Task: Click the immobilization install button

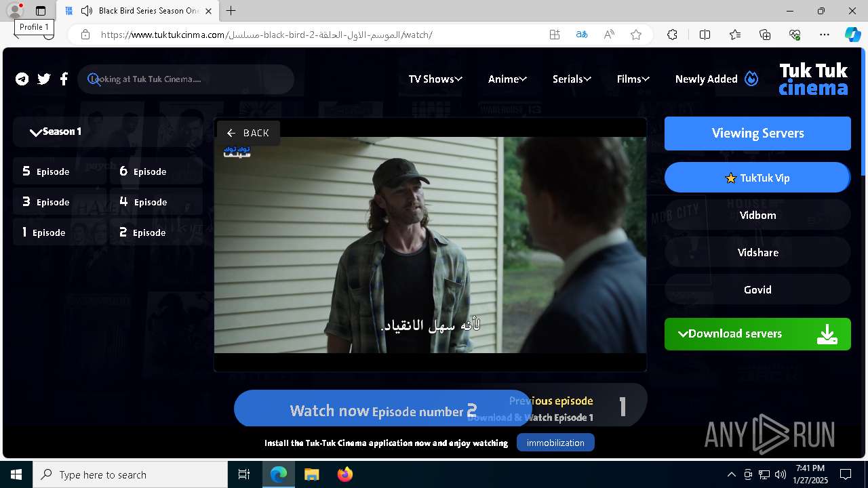Action: point(555,443)
